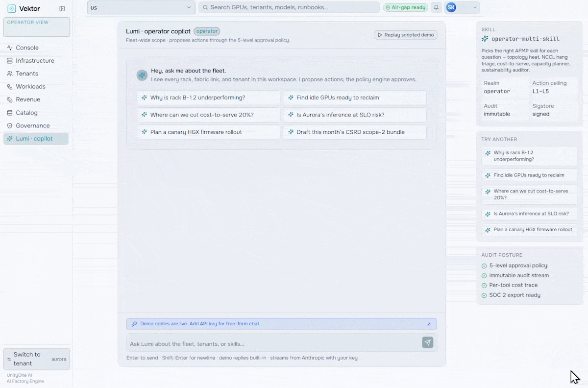
Task: Expand the user menu chevron
Action: point(474,7)
